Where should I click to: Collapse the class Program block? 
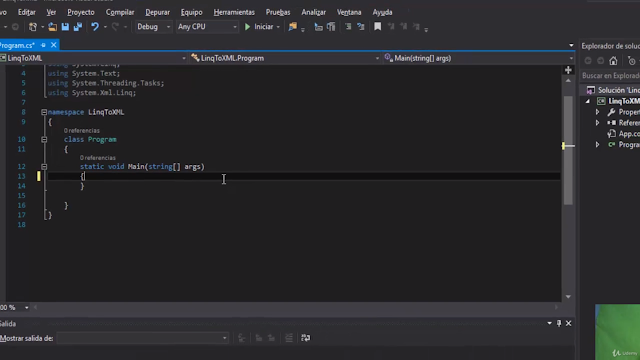(x=44, y=140)
